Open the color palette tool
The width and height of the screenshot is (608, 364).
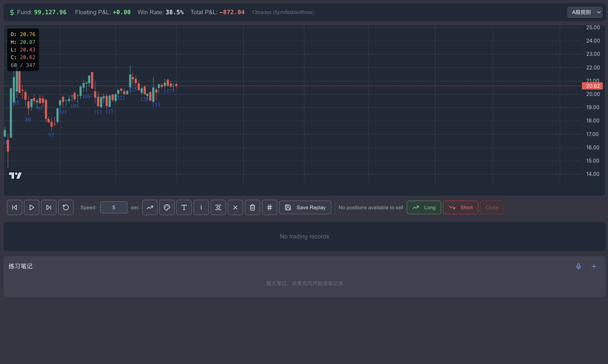coord(167,208)
